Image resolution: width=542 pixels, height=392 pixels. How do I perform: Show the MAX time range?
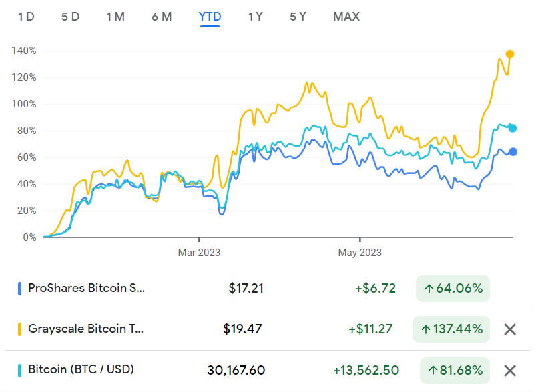pos(346,17)
